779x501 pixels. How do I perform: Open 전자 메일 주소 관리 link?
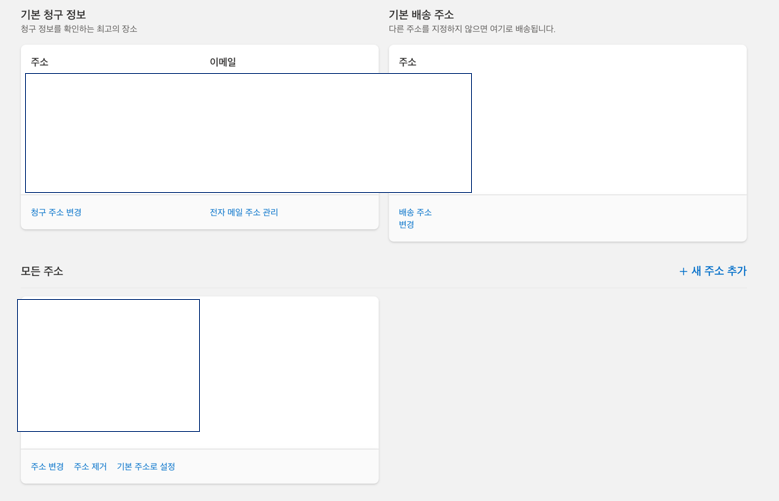(x=244, y=212)
